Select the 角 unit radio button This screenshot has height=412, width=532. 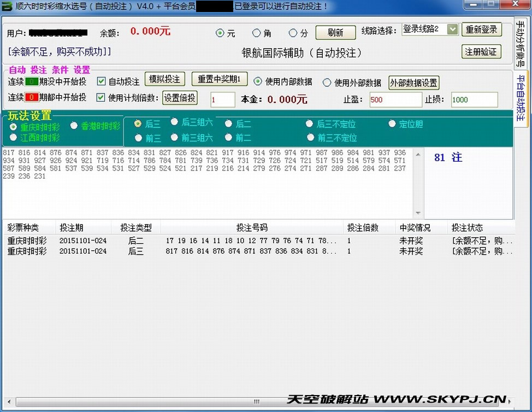(256, 33)
